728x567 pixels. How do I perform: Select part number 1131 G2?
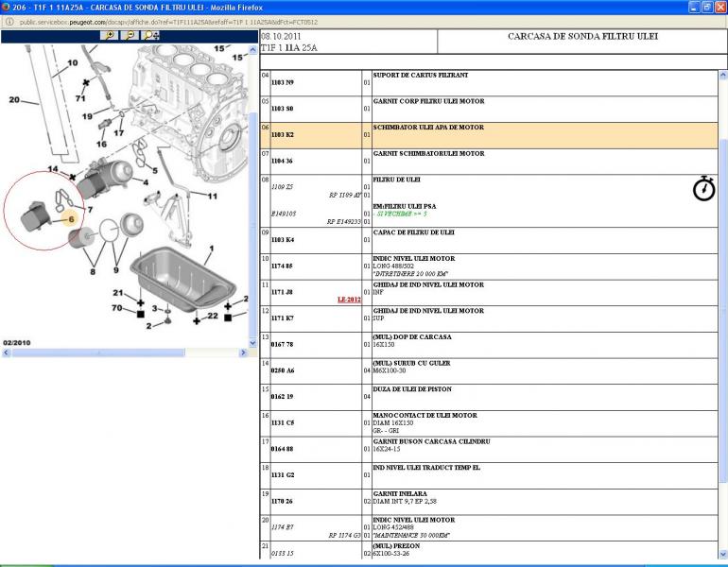pos(283,475)
